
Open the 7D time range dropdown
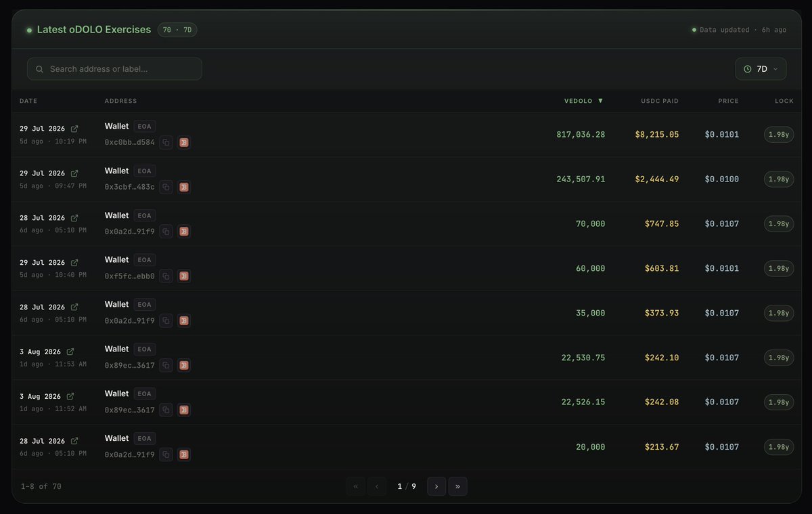tap(761, 69)
